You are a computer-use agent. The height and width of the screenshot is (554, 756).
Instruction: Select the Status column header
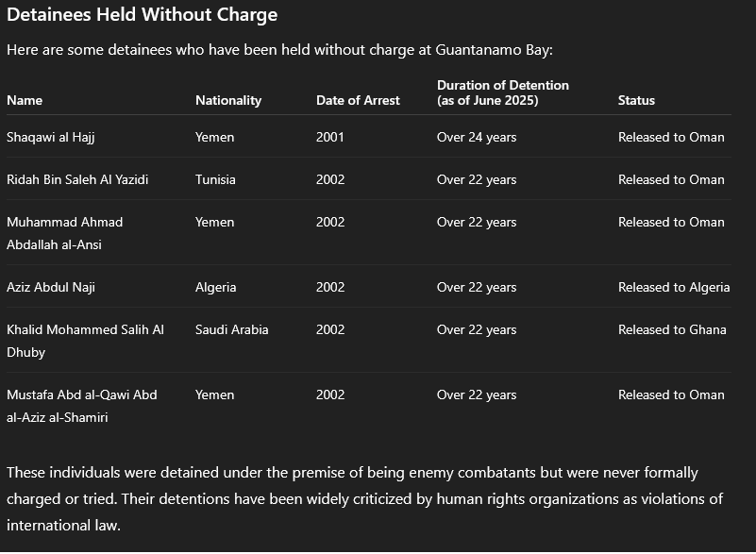tap(636, 100)
